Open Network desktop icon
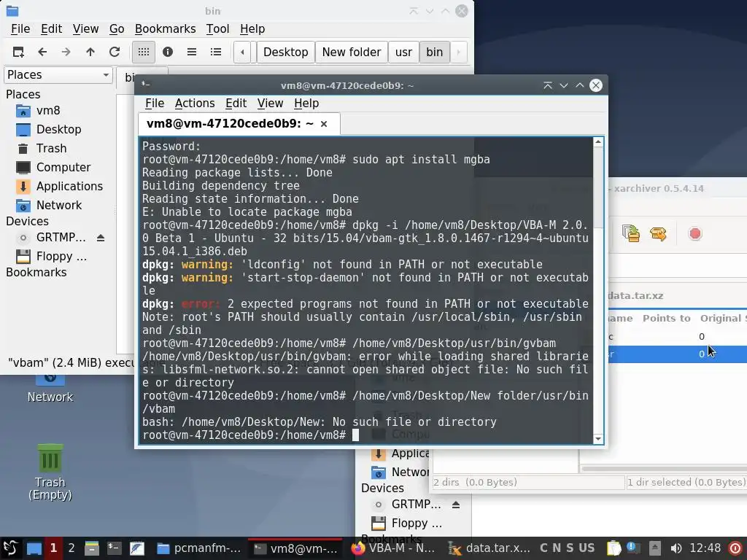 (50, 389)
